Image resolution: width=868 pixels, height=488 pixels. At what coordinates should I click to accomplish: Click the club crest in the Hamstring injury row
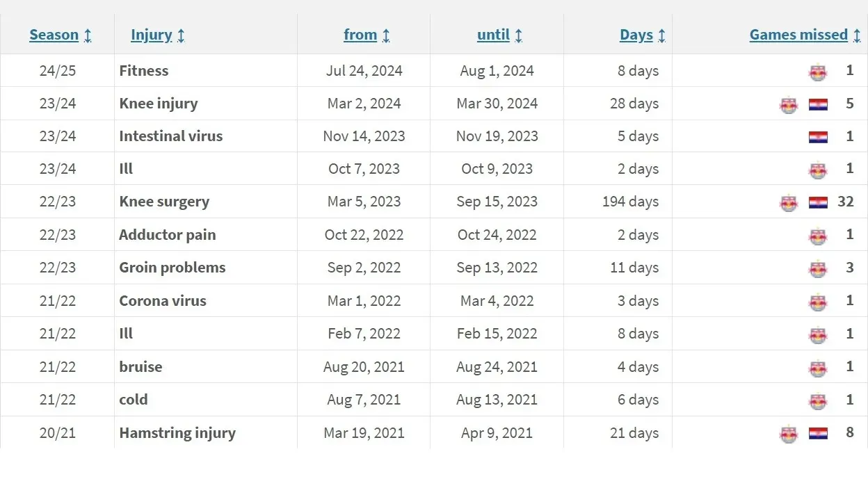(x=789, y=434)
